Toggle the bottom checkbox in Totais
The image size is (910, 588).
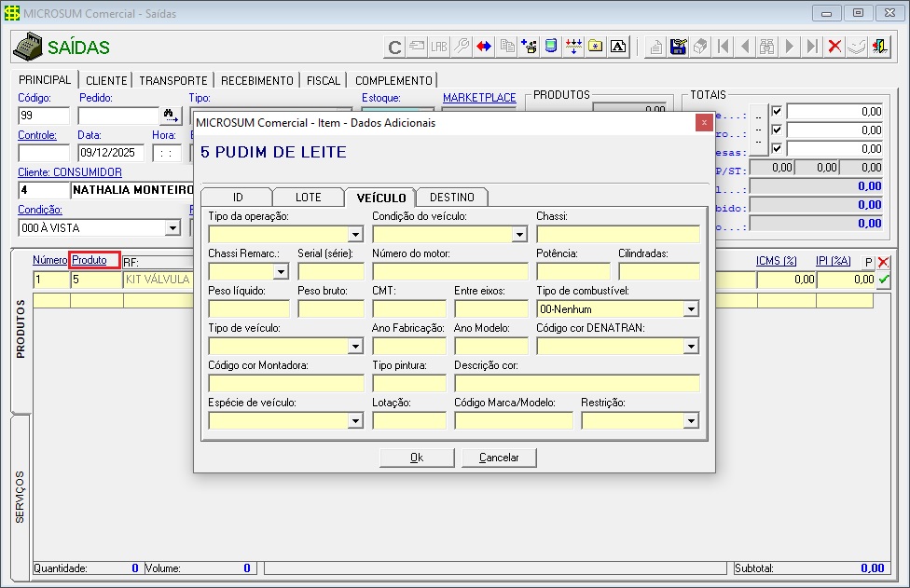coord(777,148)
